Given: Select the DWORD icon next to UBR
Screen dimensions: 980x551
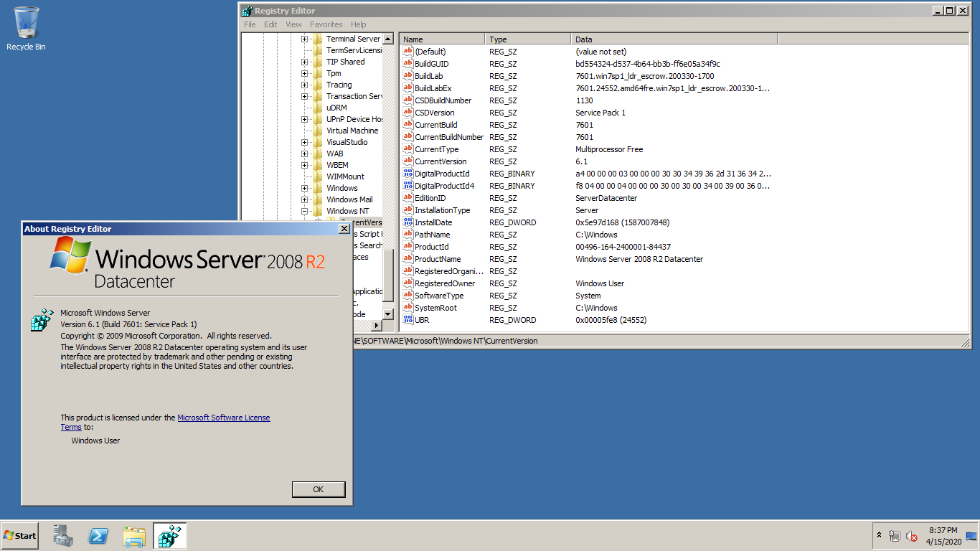Looking at the screenshot, I should click(x=408, y=320).
